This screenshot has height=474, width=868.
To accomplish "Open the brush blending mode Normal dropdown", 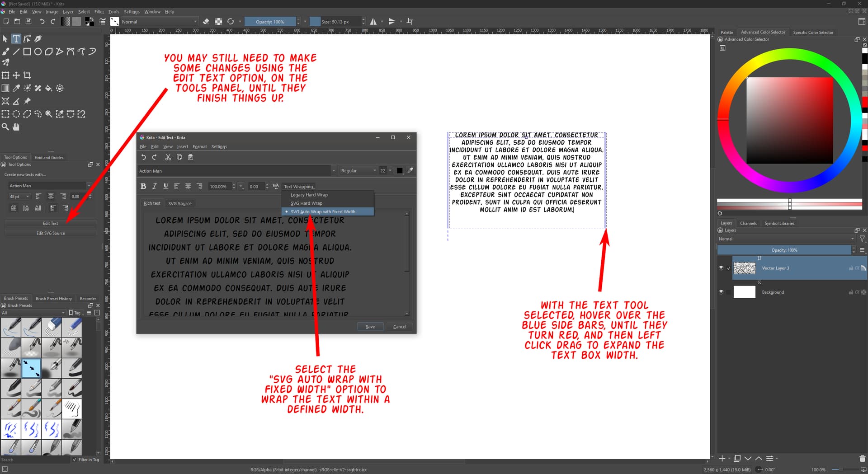I will [x=159, y=21].
